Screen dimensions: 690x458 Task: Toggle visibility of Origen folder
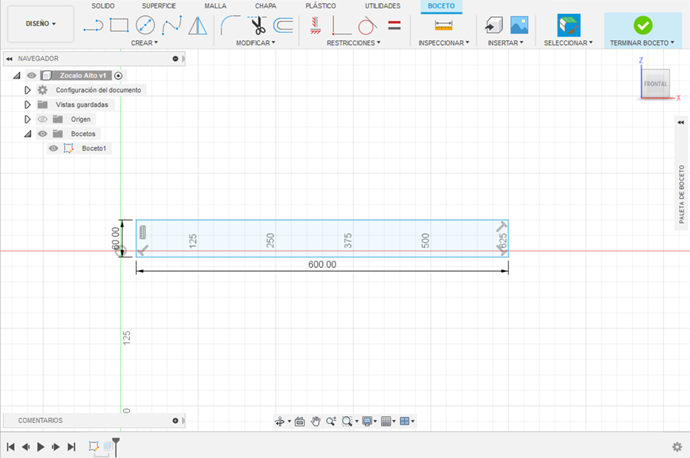click(43, 119)
